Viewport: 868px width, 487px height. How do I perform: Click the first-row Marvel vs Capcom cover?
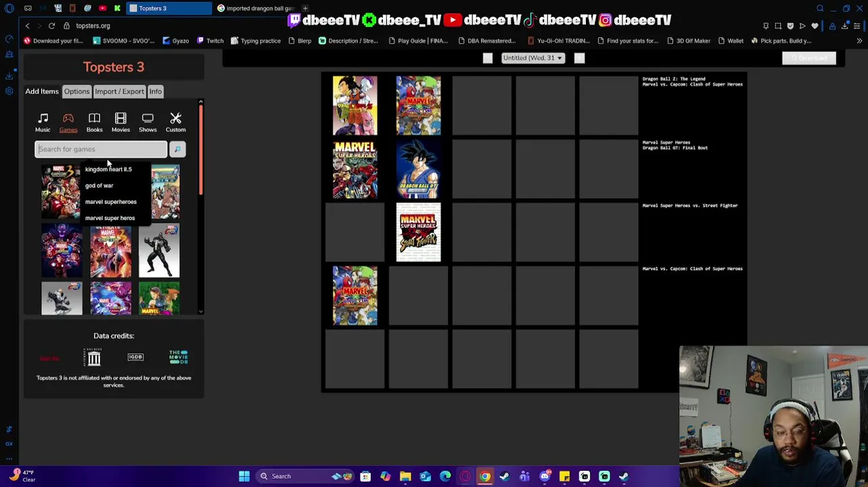[x=418, y=106]
